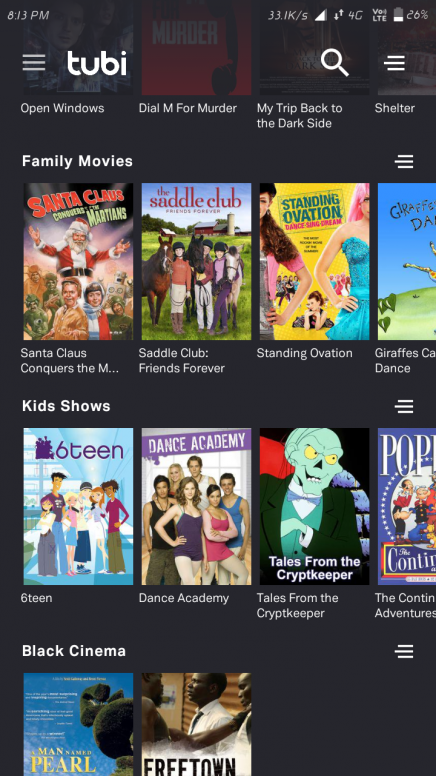Tap the Black Cinema heading
This screenshot has width=436, height=776.
[x=74, y=651]
